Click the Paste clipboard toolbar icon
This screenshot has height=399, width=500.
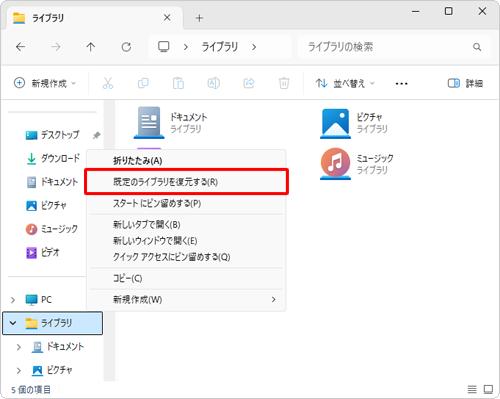pyautogui.click(x=178, y=83)
